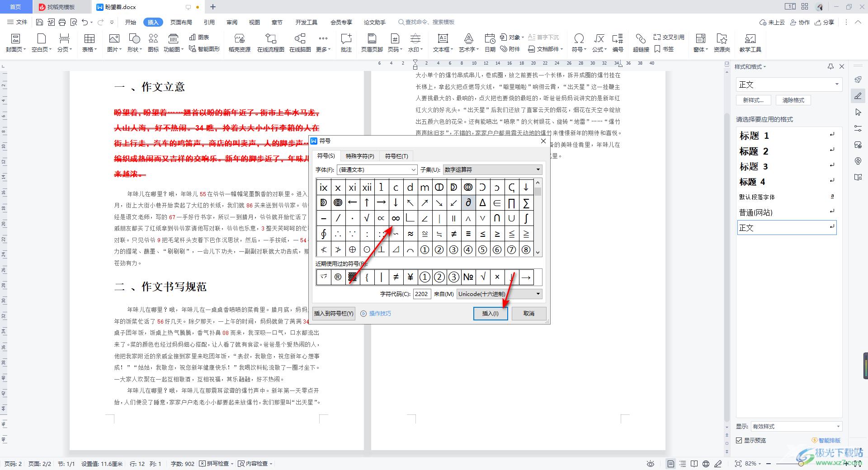Insert a blank page
The height and width of the screenshot is (470, 868).
click(x=42, y=43)
